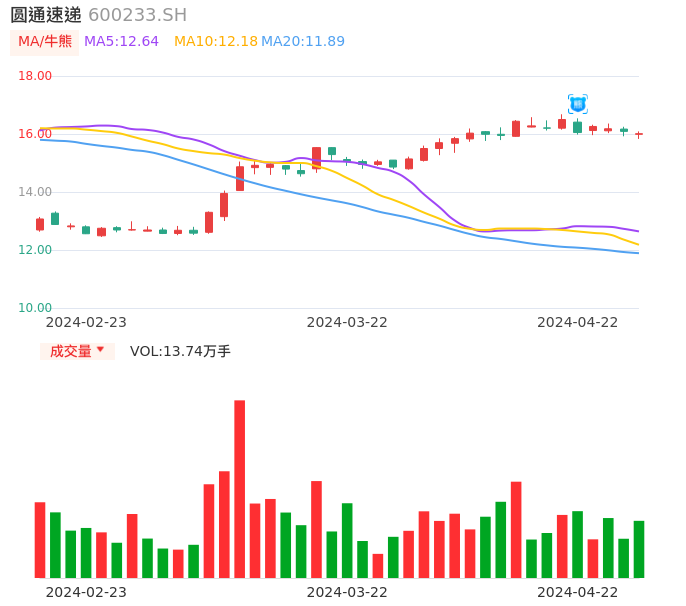Click the stock name 圆通速递
The width and height of the screenshot is (686, 606).
click(x=45, y=15)
